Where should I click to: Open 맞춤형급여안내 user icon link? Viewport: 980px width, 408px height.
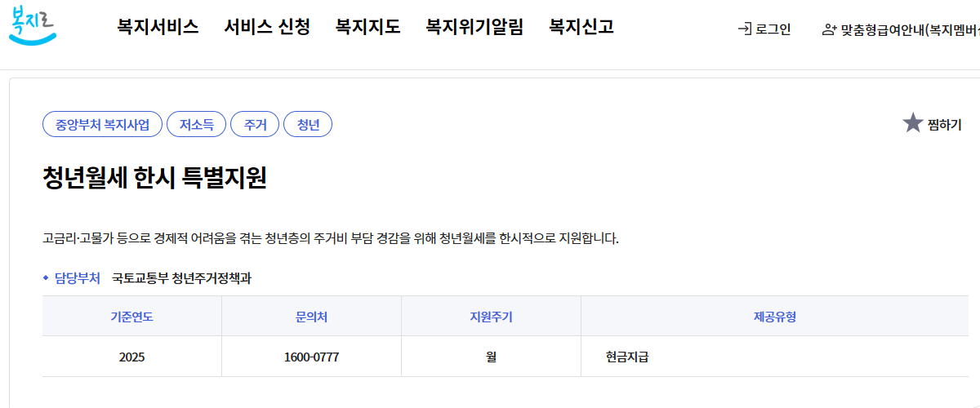pyautogui.click(x=830, y=29)
